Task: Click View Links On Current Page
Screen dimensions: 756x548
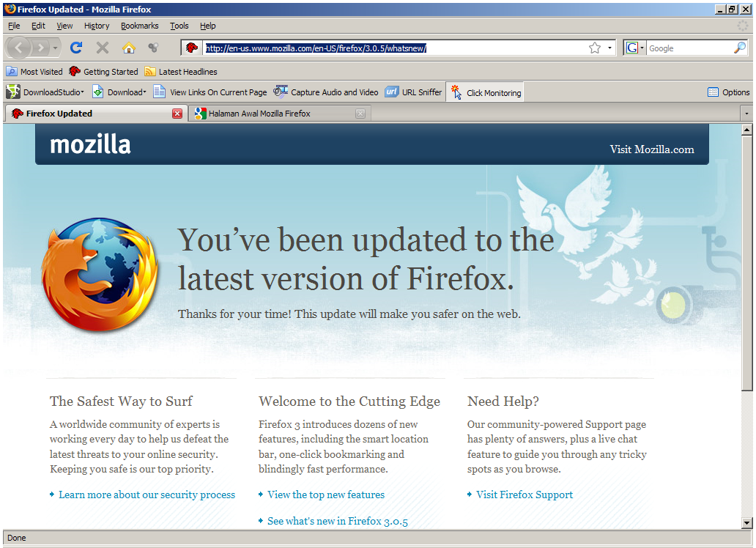Action: (210, 92)
